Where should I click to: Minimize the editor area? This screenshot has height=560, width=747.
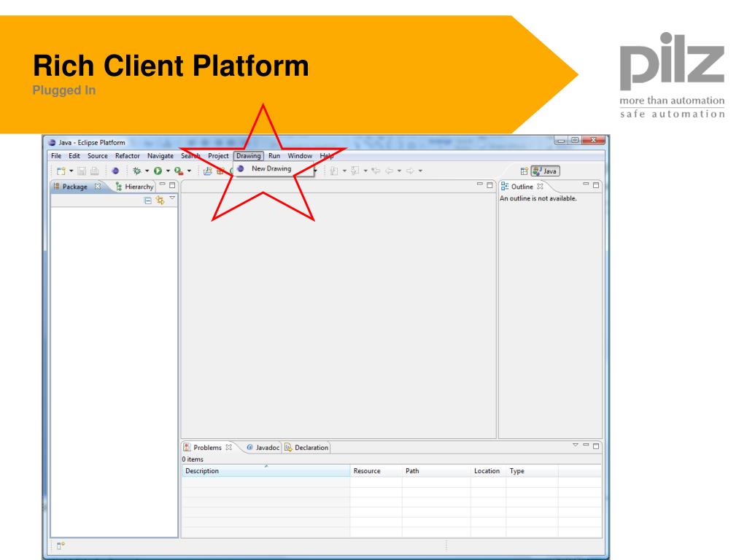(480, 184)
